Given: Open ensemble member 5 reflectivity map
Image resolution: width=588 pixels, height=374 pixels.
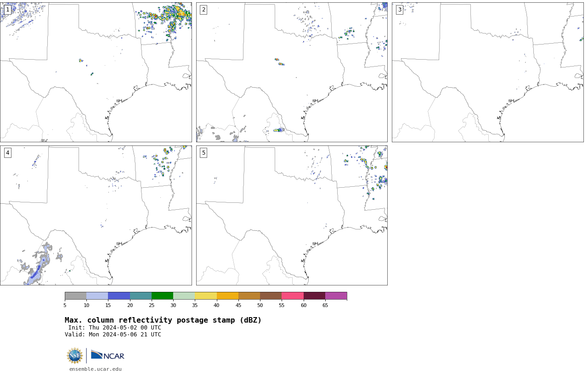Looking at the screenshot, I should tap(292, 216).
